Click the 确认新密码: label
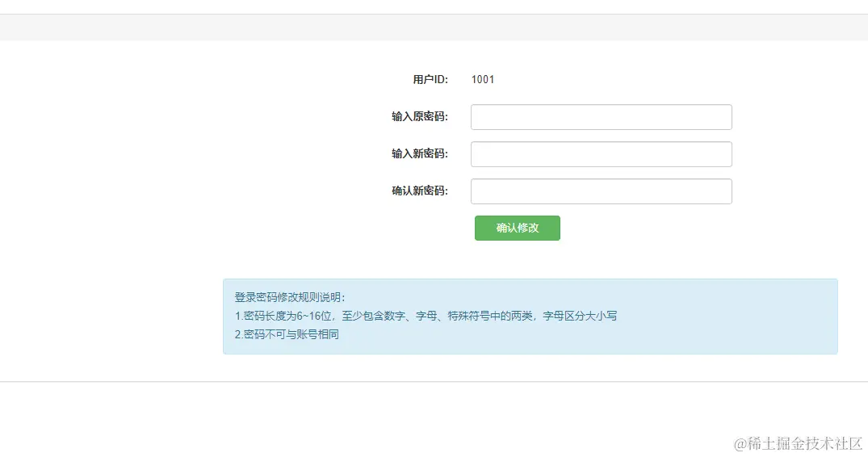Image resolution: width=868 pixels, height=457 pixels. [x=420, y=191]
